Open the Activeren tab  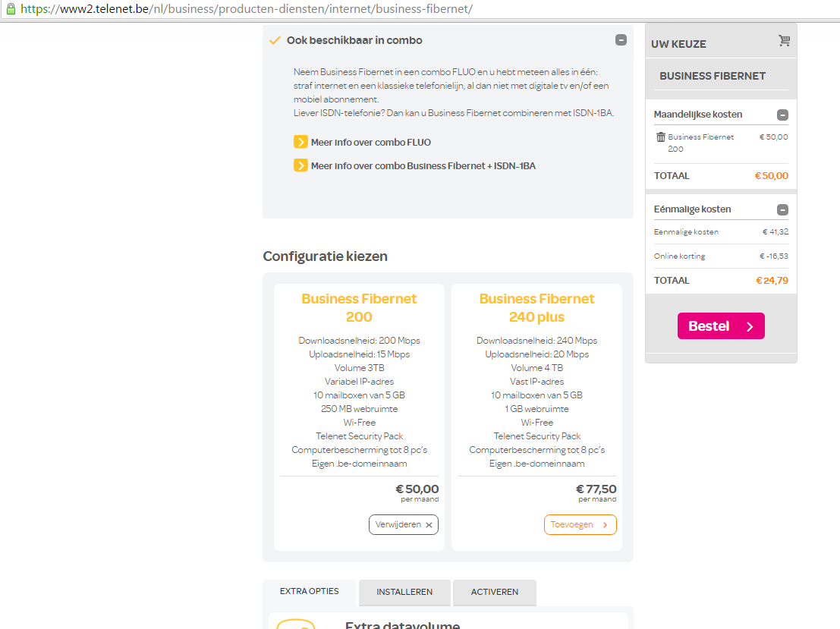coord(495,592)
